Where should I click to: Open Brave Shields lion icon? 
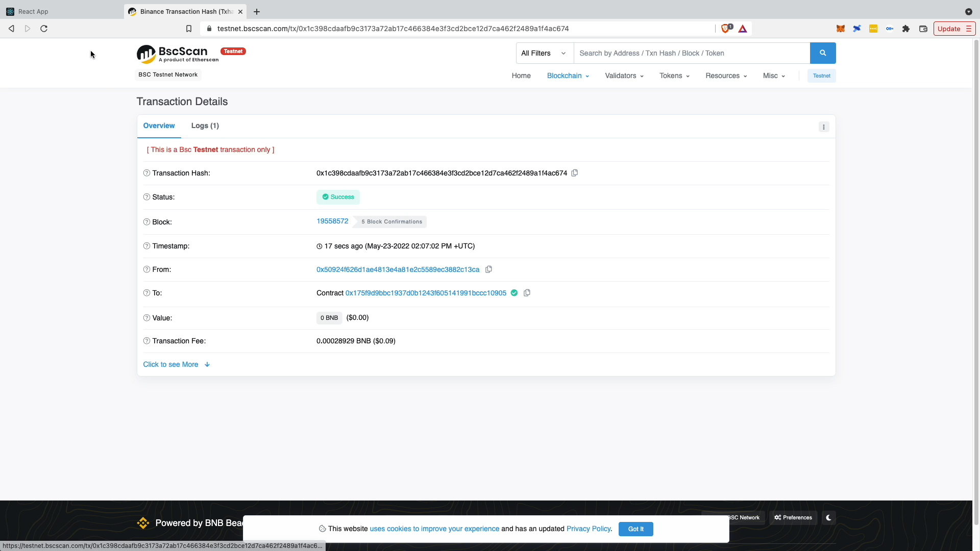726,29
